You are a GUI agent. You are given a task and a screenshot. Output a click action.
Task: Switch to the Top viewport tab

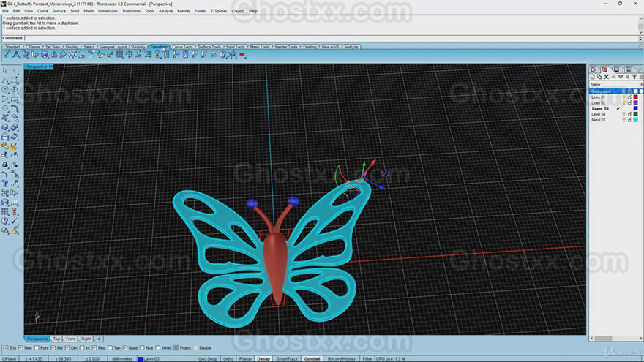pyautogui.click(x=56, y=339)
